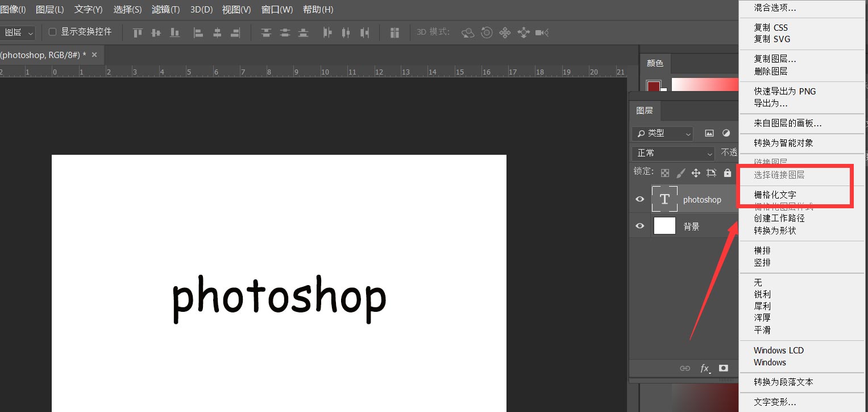Open the 视图(V) menu
The height and width of the screenshot is (412, 868).
236,10
